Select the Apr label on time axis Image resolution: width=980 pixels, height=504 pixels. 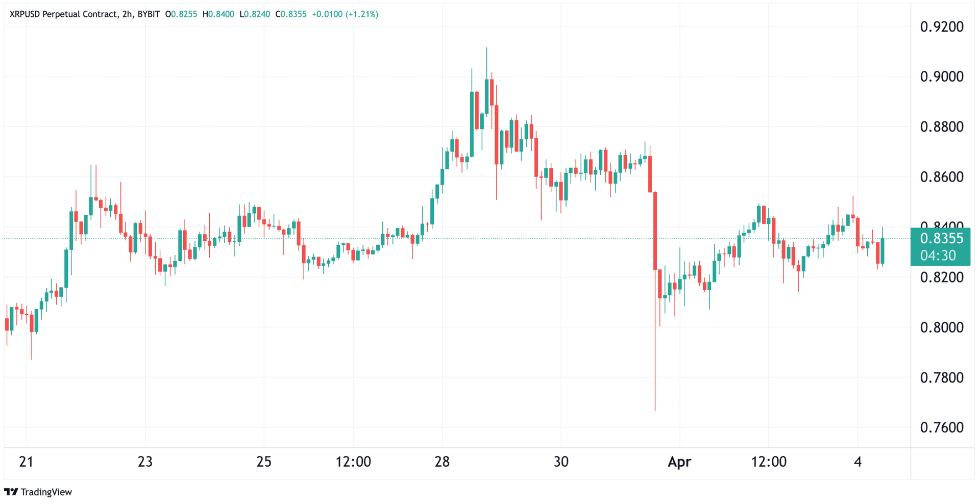coord(679,462)
